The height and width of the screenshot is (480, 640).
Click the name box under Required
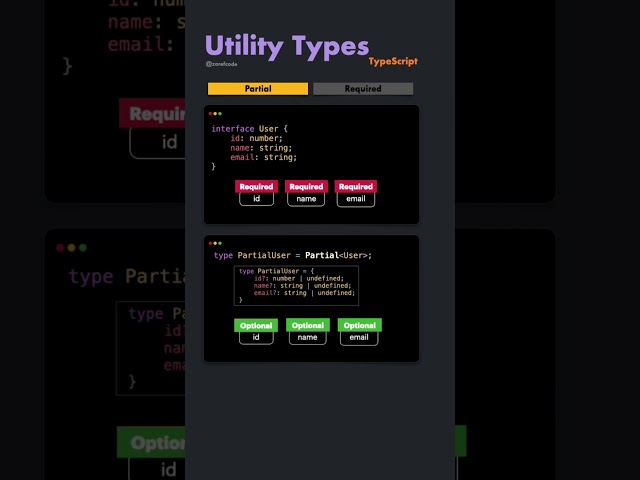pyautogui.click(x=306, y=199)
